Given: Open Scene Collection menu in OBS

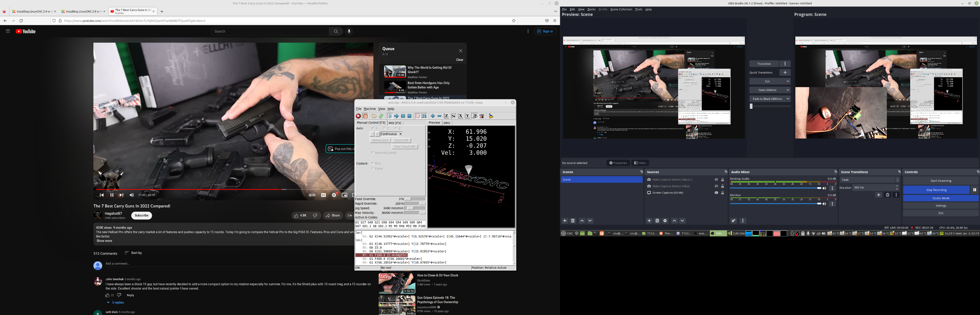Looking at the screenshot, I should (x=621, y=9).
